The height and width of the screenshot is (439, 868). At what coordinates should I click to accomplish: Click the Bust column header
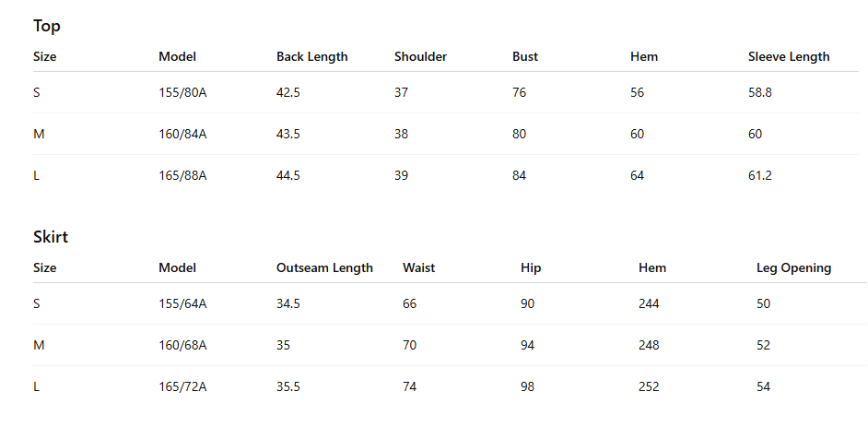point(525,56)
